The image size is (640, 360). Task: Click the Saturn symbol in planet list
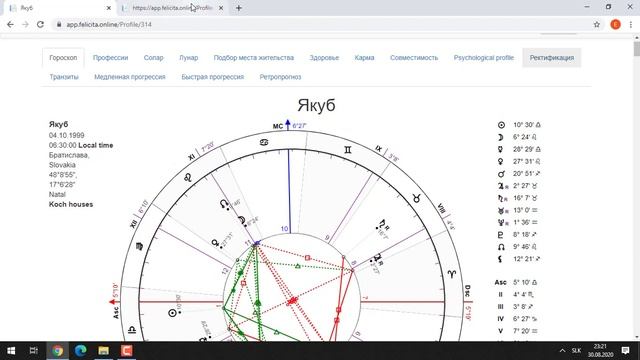pos(502,198)
